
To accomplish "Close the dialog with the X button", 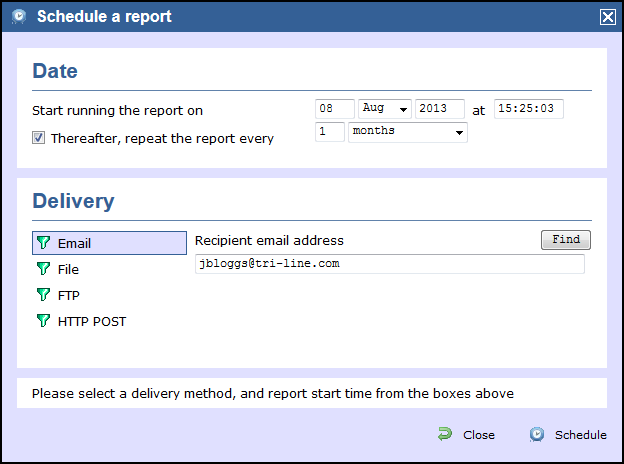I will point(607,16).
